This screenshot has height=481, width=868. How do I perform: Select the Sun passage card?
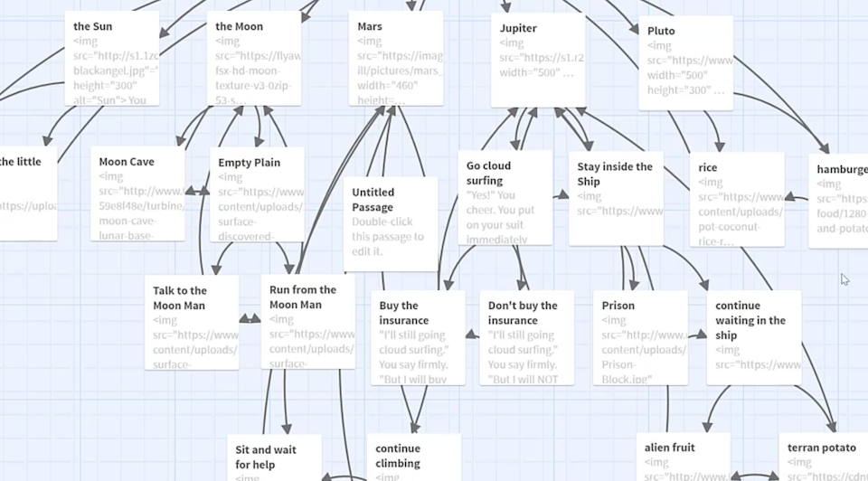tap(112, 59)
